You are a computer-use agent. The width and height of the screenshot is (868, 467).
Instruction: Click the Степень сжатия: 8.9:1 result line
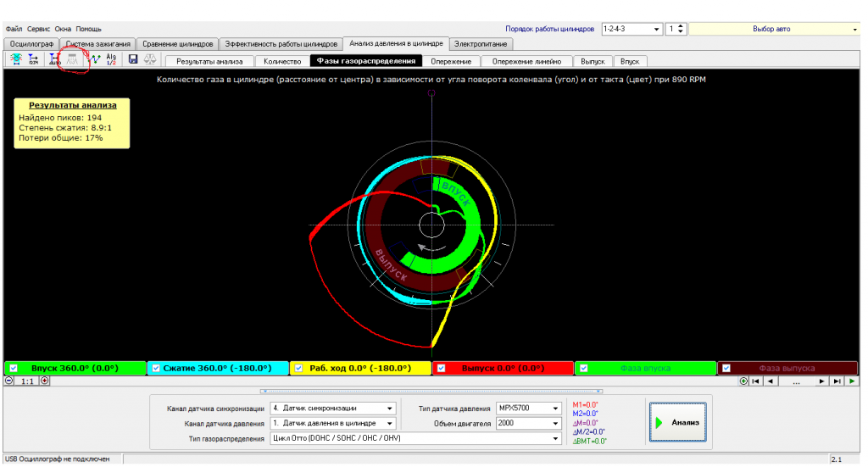[65, 128]
